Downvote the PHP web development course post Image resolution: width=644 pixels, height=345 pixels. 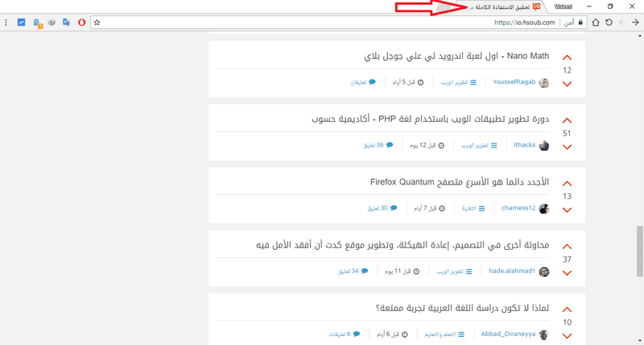567,147
